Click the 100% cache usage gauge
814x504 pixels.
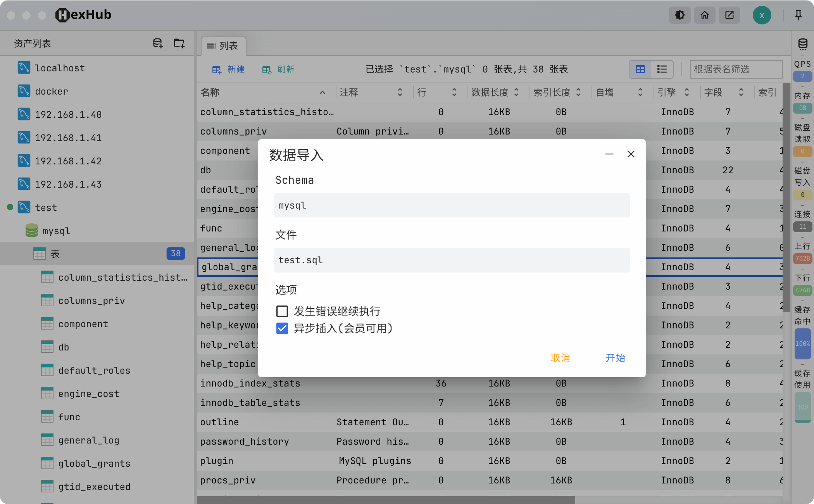[x=802, y=344]
